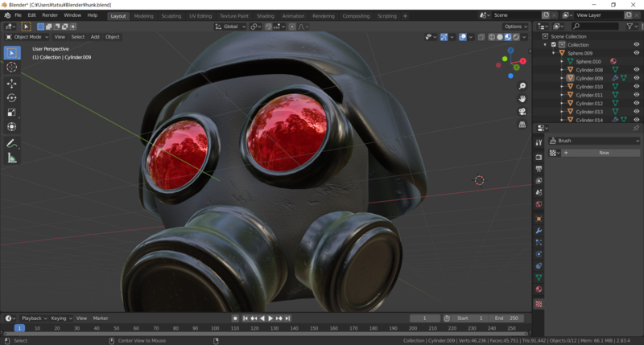
Task: Uncheck the Collection exclude checkbox
Action: click(554, 45)
